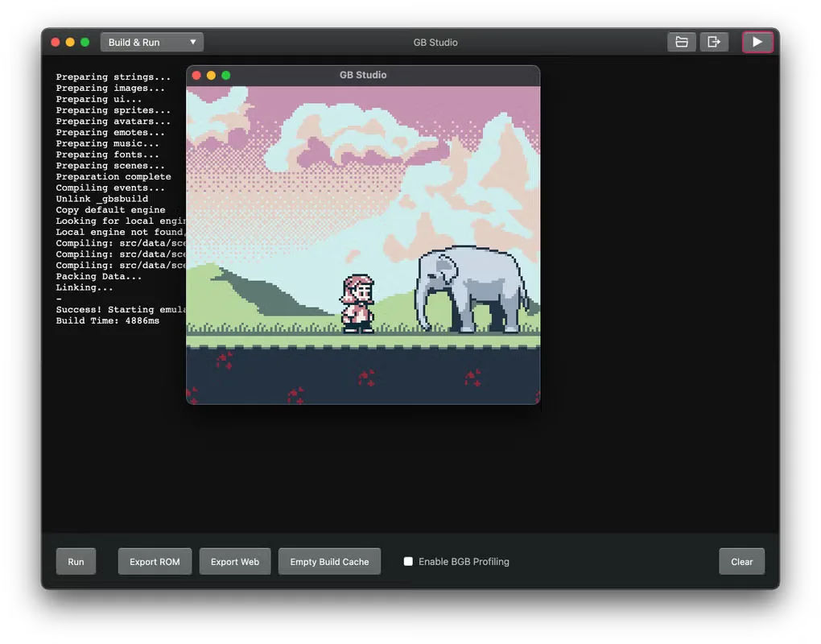Image resolution: width=821 pixels, height=644 pixels.
Task: Maximize the emulator game window
Action: 225,76
